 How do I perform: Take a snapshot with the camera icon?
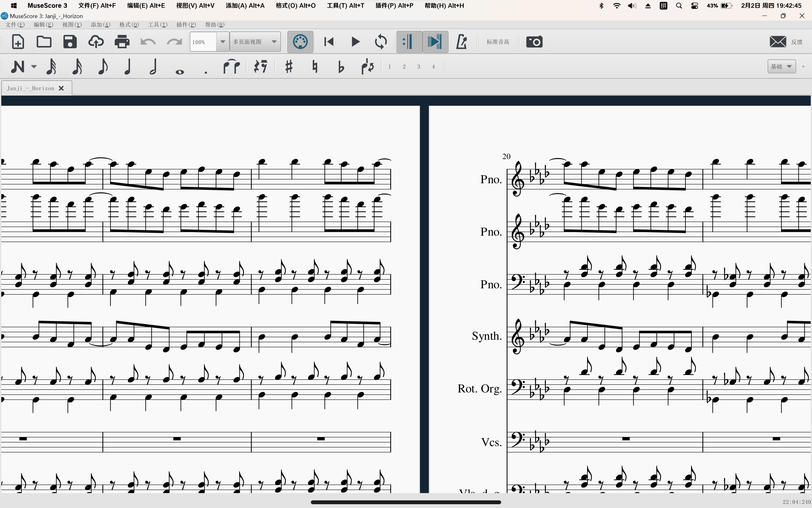534,42
